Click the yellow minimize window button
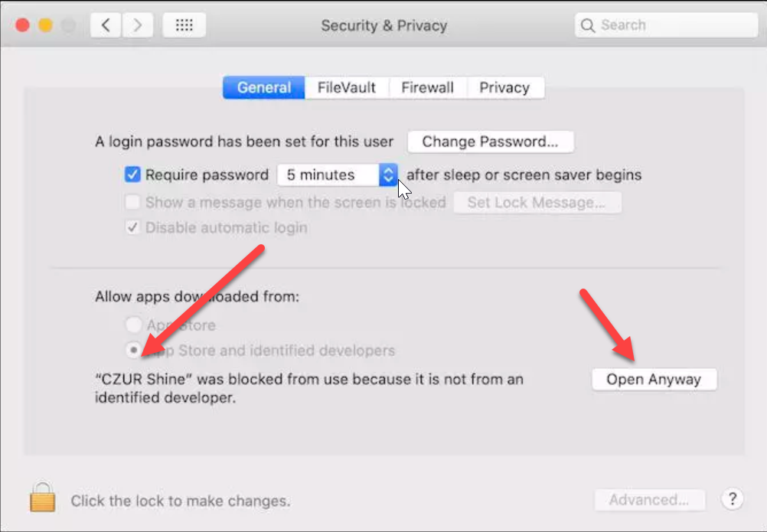The height and width of the screenshot is (532, 767). 45,25
